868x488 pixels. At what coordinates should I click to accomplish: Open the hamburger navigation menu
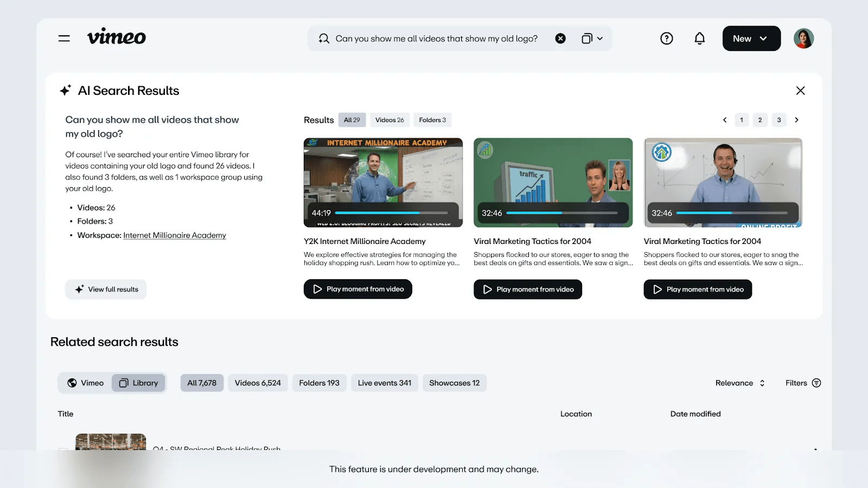point(63,38)
